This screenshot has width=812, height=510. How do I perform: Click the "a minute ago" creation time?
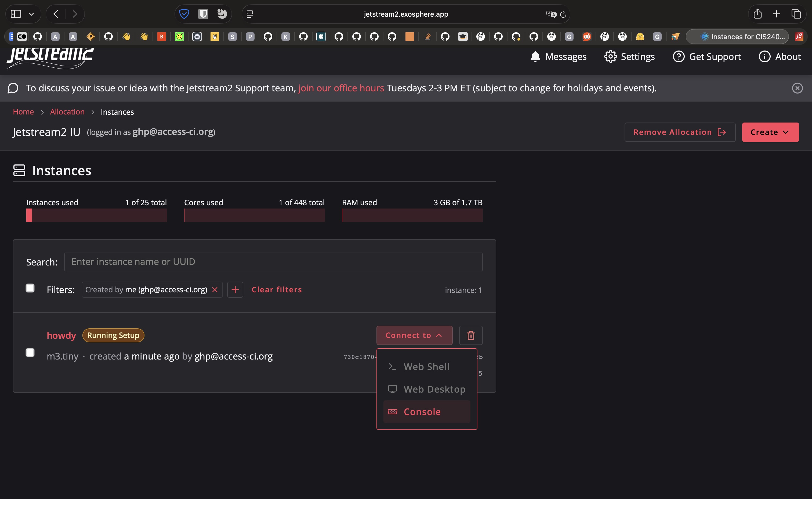pos(152,356)
